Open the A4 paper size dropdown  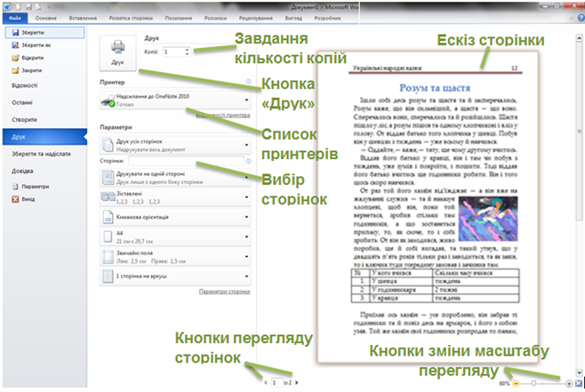coord(245,236)
